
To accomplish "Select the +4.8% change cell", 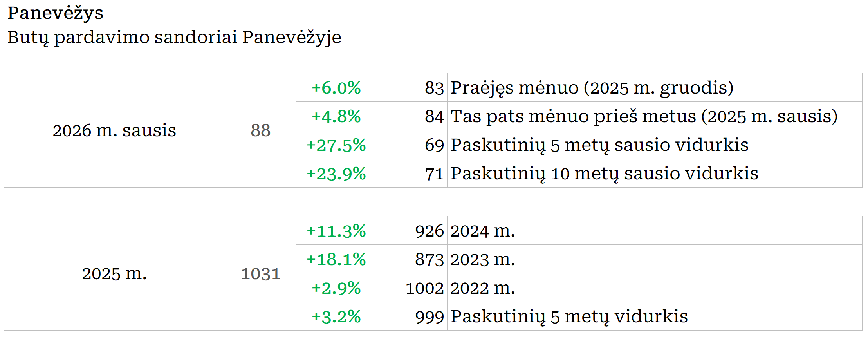I will pos(336,116).
